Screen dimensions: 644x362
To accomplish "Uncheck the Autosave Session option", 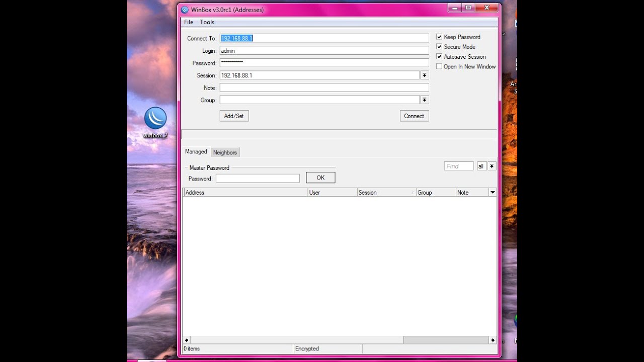I will (x=439, y=56).
